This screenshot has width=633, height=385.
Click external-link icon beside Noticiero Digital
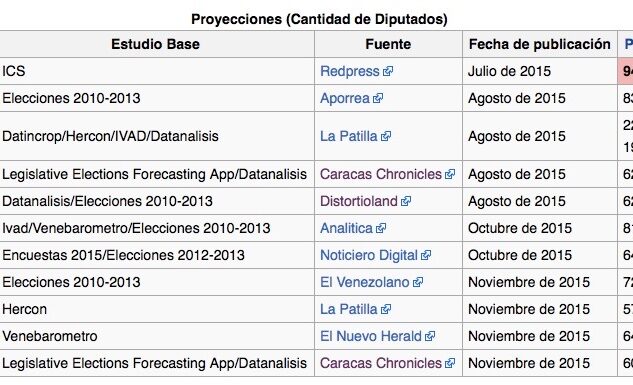coord(426,255)
